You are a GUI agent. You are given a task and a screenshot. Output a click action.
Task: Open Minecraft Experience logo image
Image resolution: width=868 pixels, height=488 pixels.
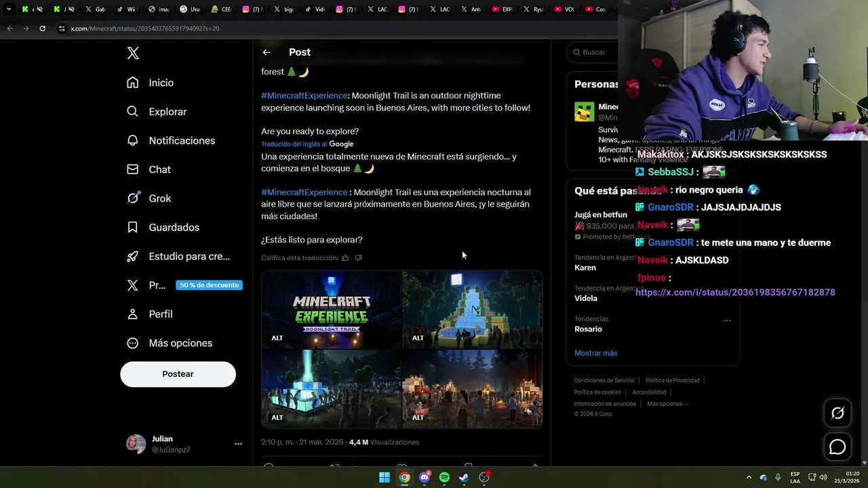coord(332,310)
